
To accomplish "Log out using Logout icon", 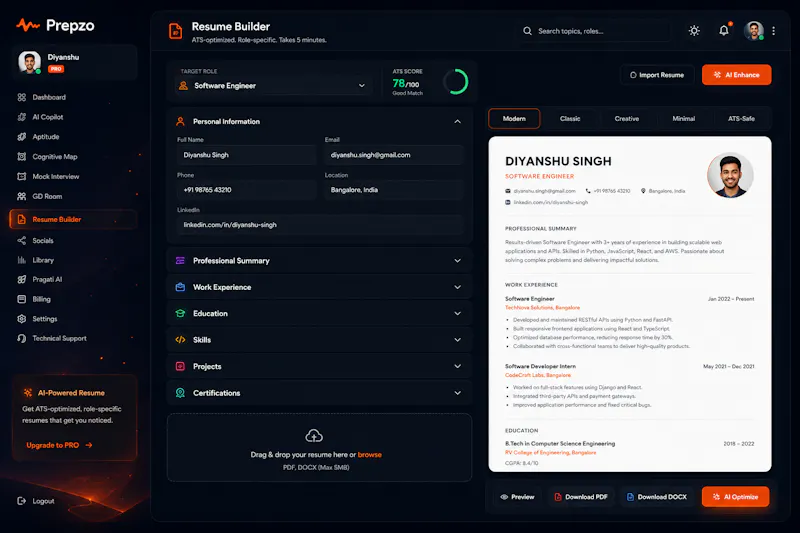I will click(x=21, y=501).
